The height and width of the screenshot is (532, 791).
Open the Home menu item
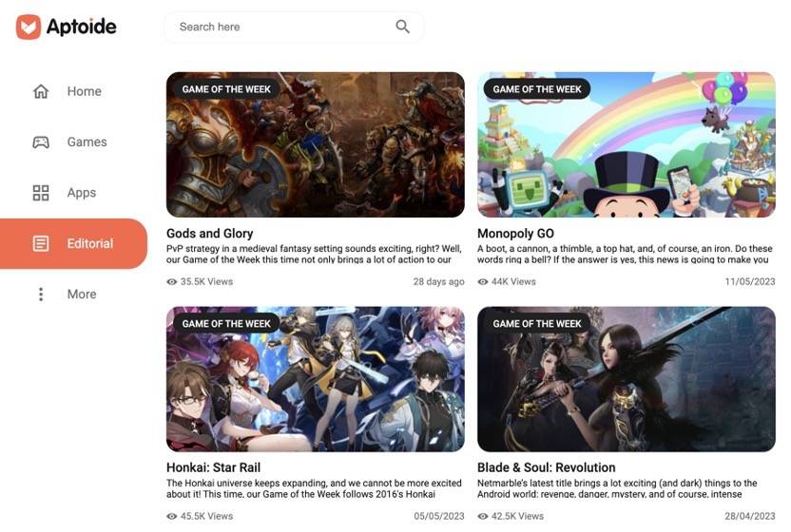coord(73,91)
